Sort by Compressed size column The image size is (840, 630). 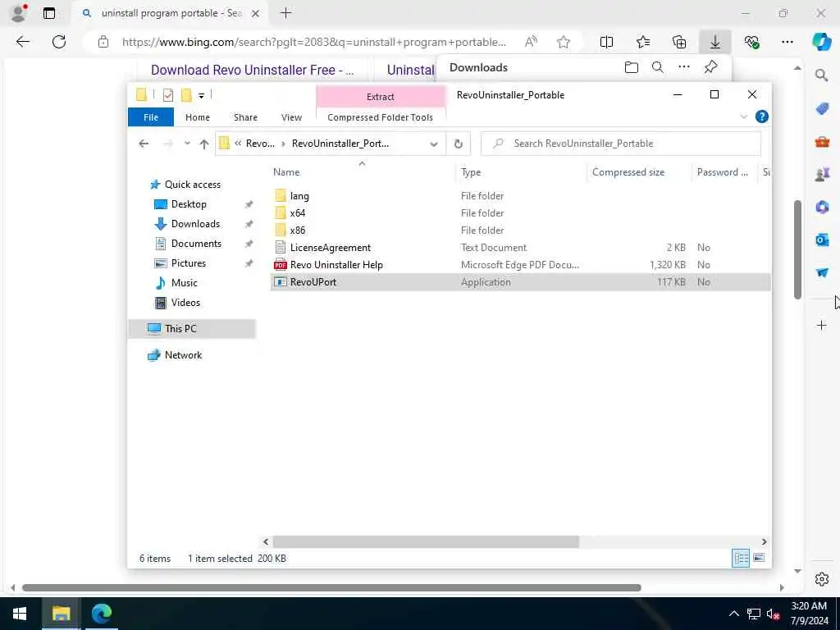point(628,172)
